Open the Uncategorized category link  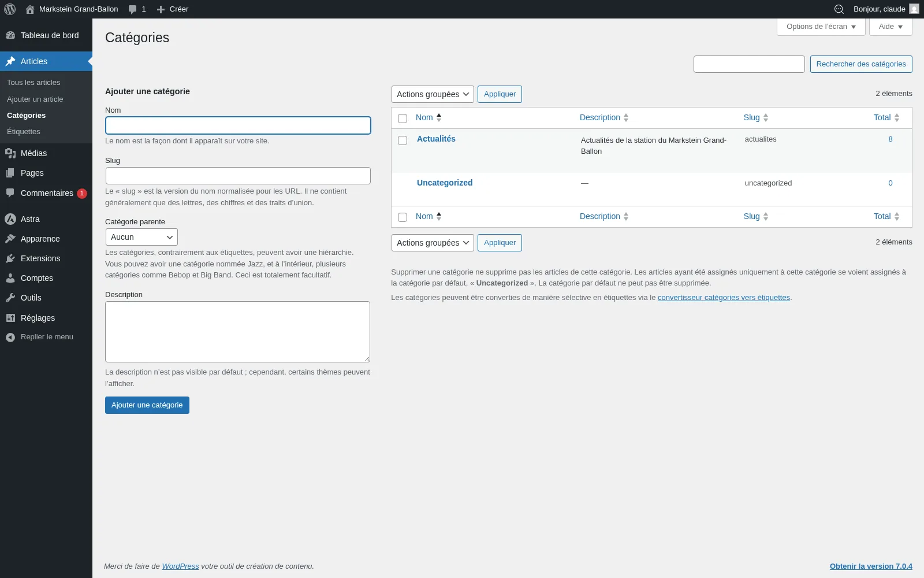tap(445, 183)
